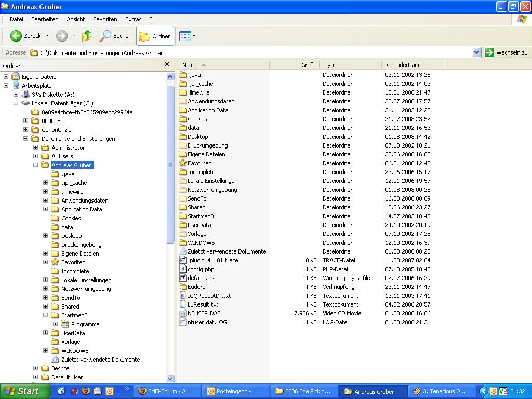The width and height of the screenshot is (532, 399).
Task: Select the Eudora shortcut icon
Action: pos(182,287)
